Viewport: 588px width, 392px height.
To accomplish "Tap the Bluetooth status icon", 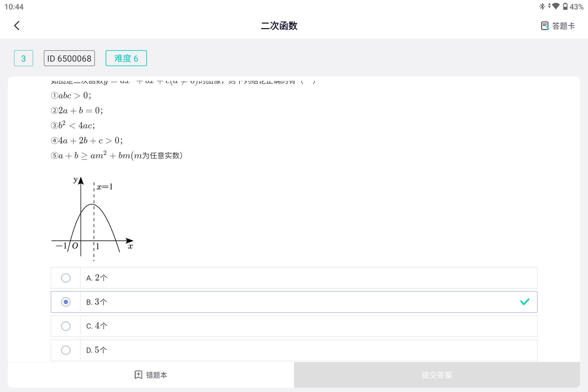I will pos(542,6).
